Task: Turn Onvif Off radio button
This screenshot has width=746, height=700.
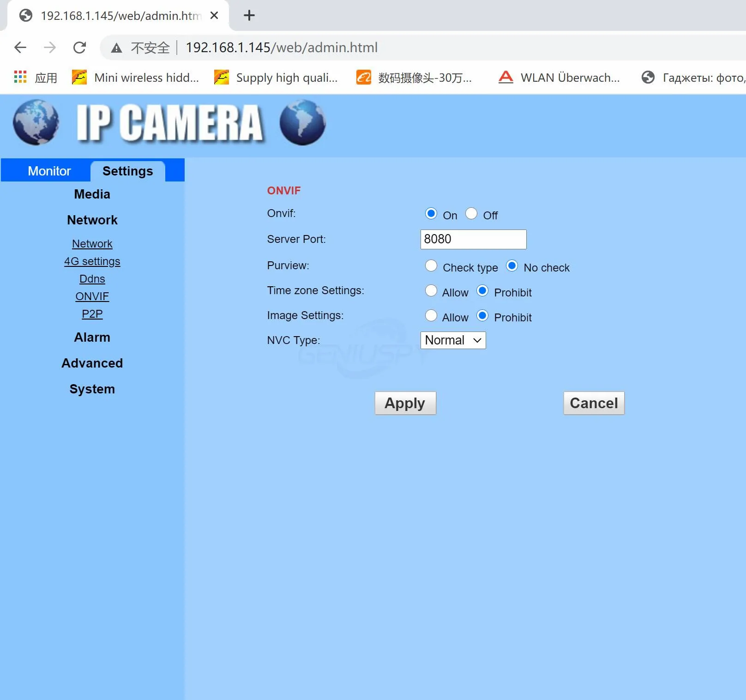Action: (471, 214)
